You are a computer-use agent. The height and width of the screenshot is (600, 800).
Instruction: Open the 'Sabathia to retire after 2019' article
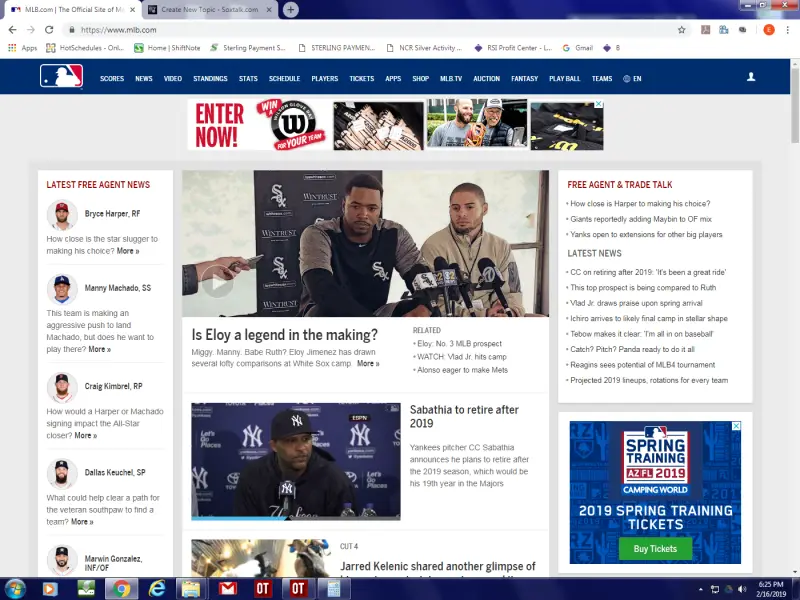click(464, 416)
